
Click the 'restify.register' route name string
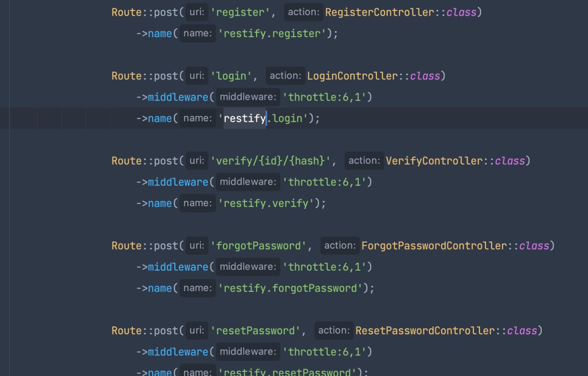click(272, 34)
